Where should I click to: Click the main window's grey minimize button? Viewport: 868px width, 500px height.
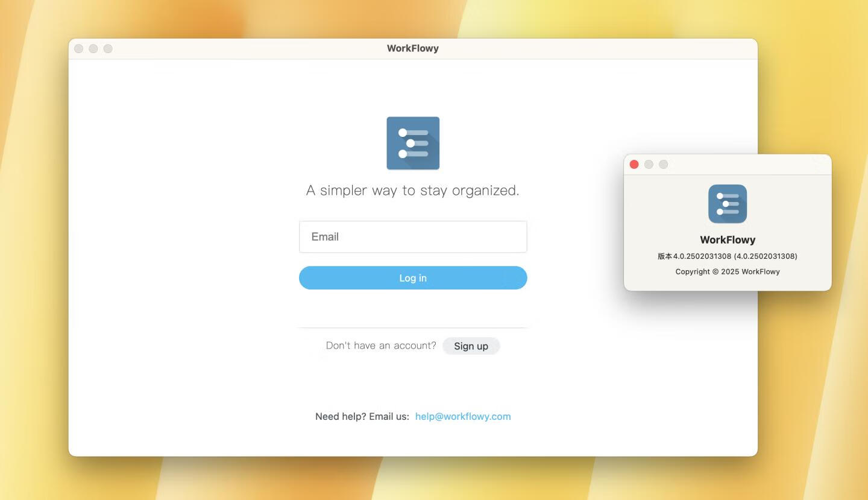(93, 48)
